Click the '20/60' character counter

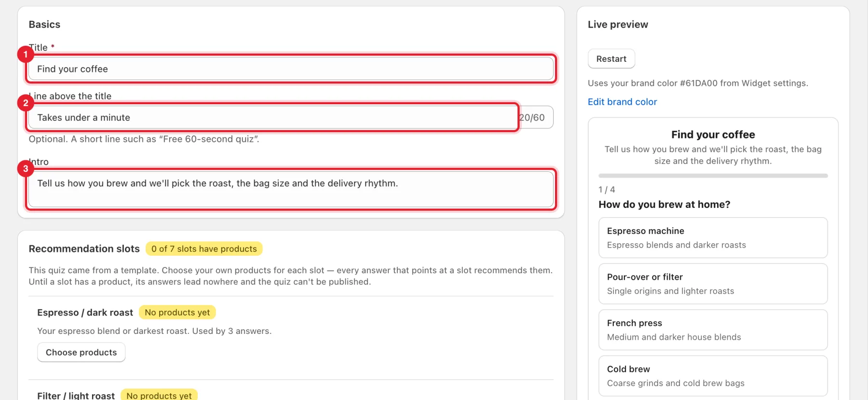[532, 117]
